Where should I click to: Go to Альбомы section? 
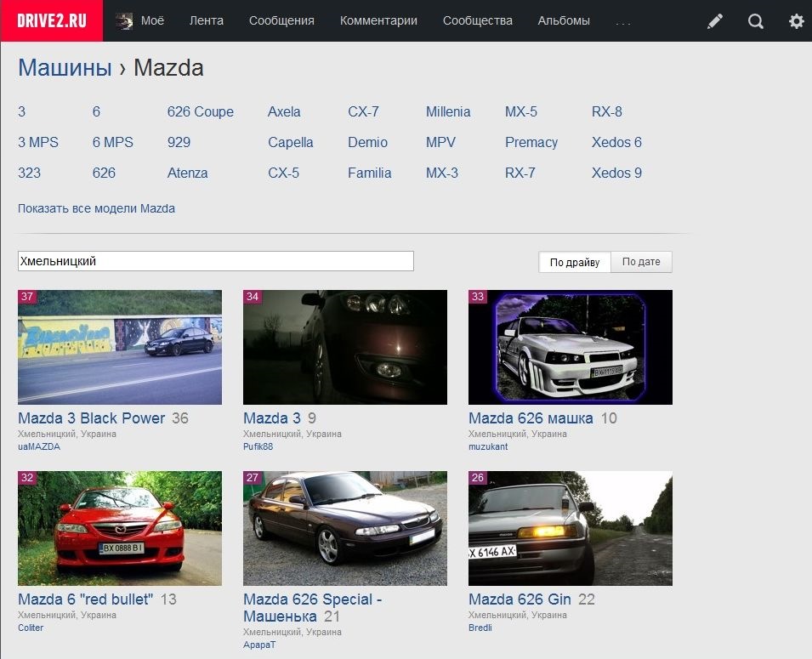point(564,20)
